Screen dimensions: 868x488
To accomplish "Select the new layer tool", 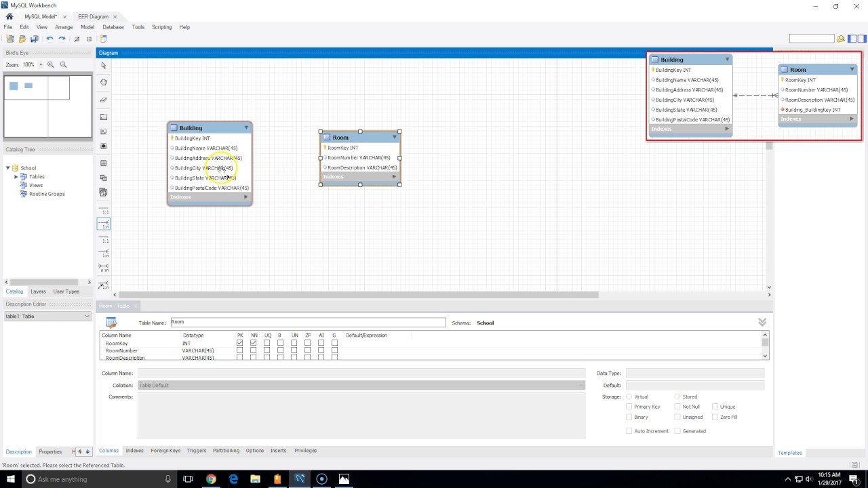I will [x=103, y=117].
